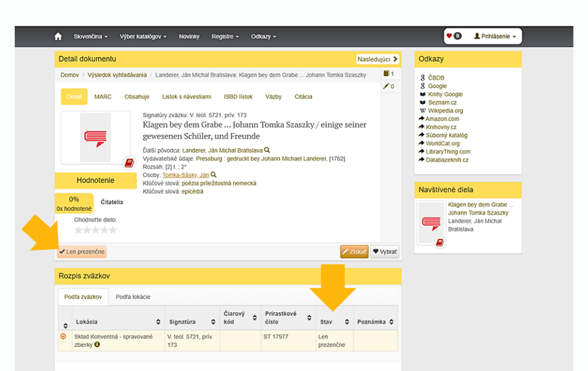Select the Podľa lokácie tab

click(x=132, y=297)
